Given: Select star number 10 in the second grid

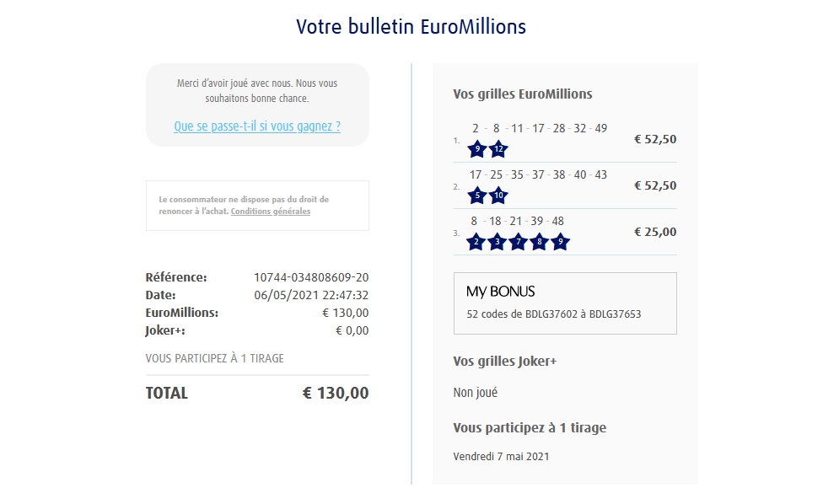Looking at the screenshot, I should (498, 196).
